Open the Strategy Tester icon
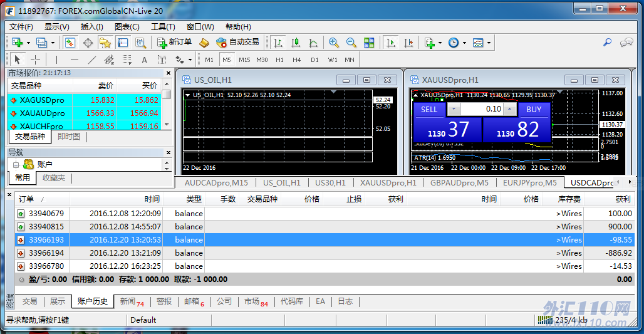 coord(140,43)
